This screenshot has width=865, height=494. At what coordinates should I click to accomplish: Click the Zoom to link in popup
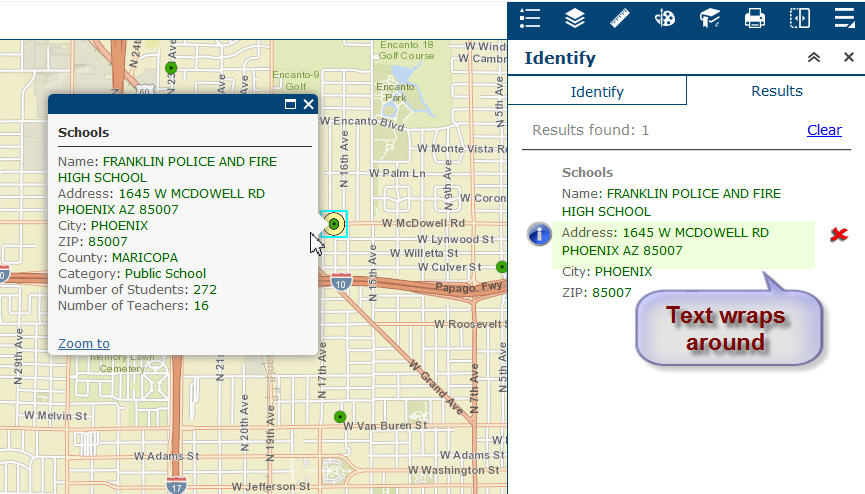(84, 343)
